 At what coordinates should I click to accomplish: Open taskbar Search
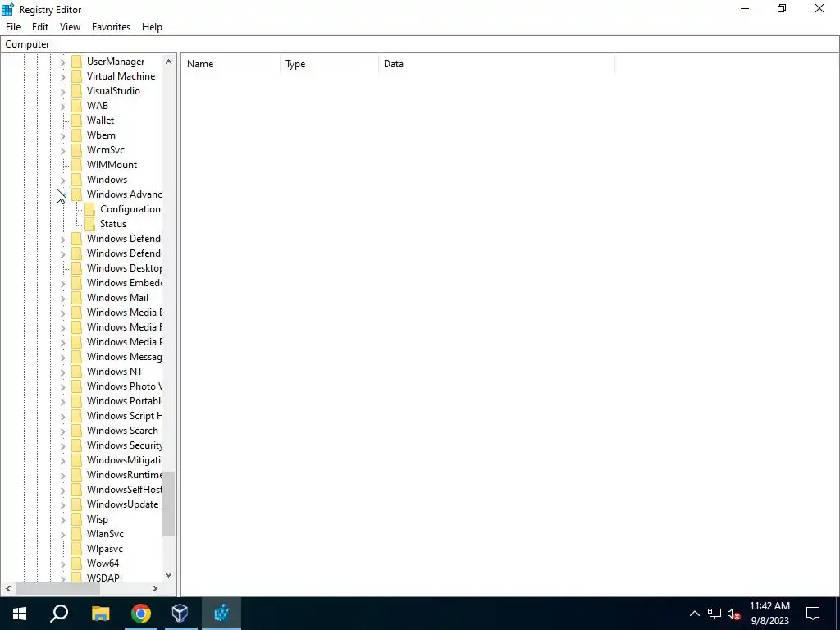coord(59,614)
